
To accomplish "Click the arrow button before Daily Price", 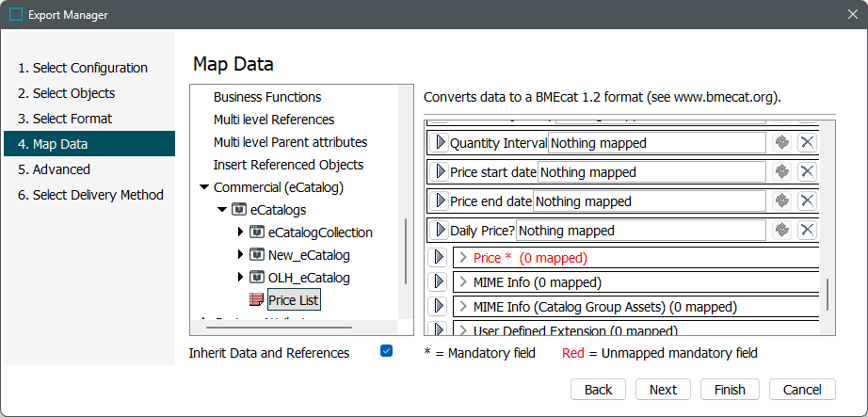I will pyautogui.click(x=439, y=231).
